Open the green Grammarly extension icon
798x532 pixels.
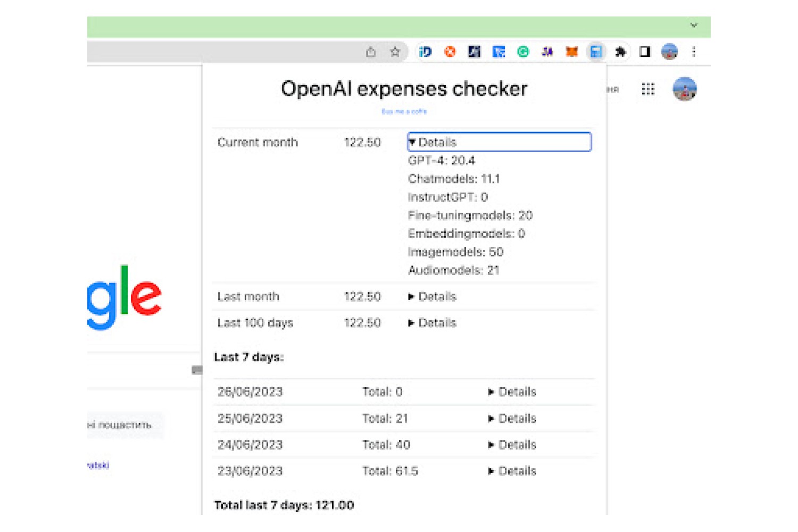(x=523, y=52)
